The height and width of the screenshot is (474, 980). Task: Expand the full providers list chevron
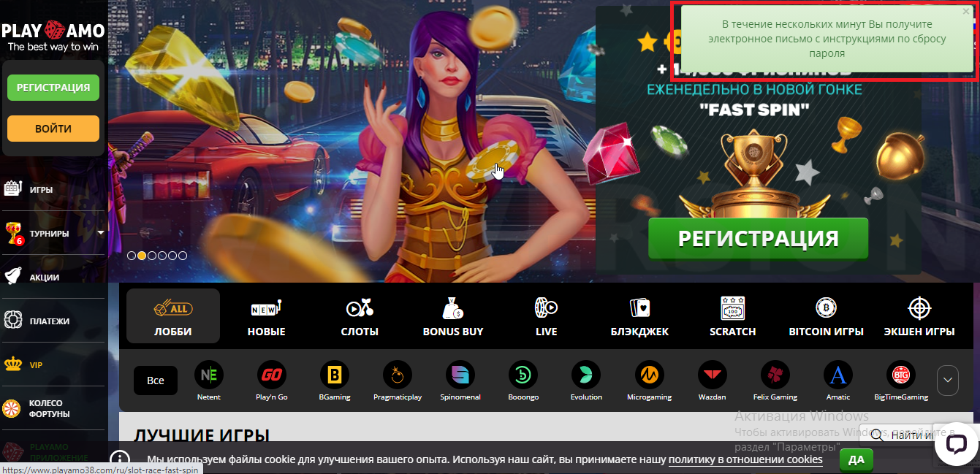click(x=947, y=380)
